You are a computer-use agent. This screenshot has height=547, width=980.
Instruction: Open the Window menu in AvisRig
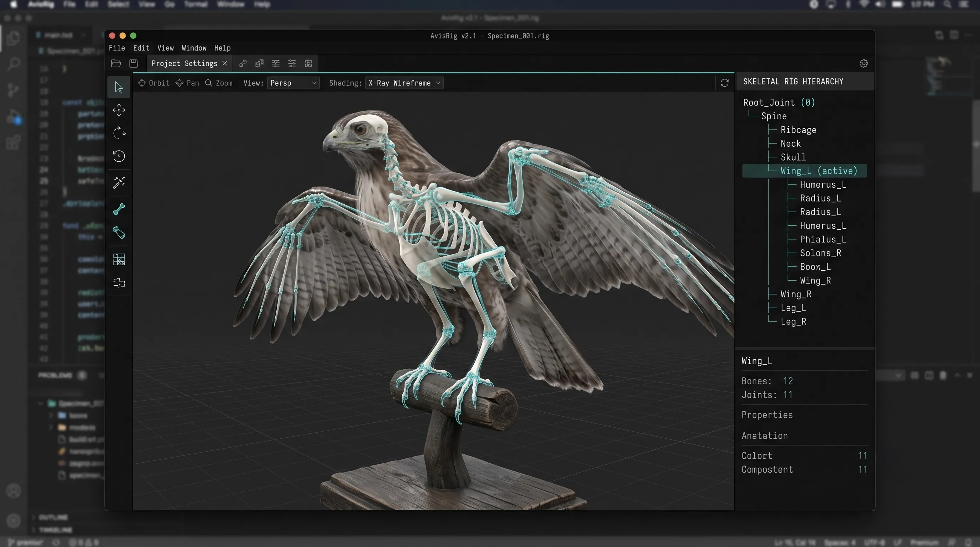click(x=194, y=48)
